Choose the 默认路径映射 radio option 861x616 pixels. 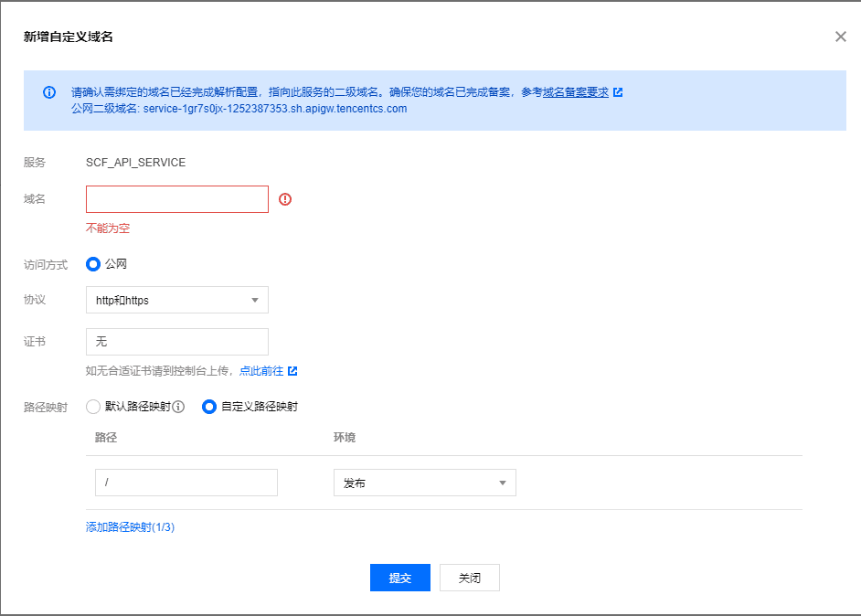(x=93, y=407)
